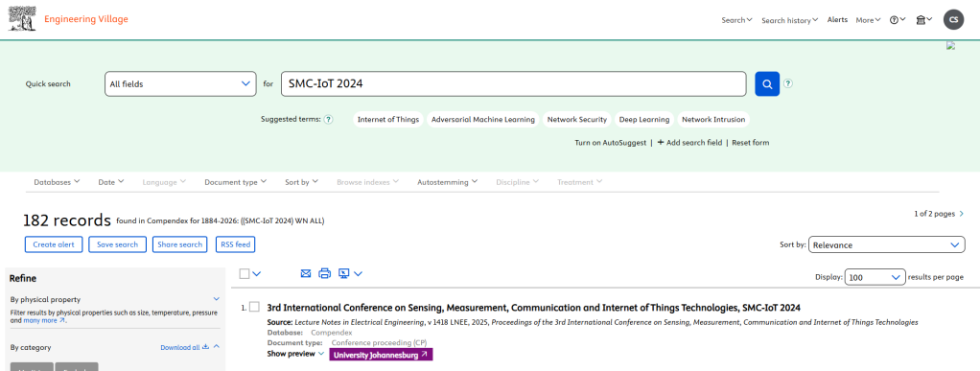Click the download results monitor icon
Viewport: 980px width, 371px height.
pos(343,273)
